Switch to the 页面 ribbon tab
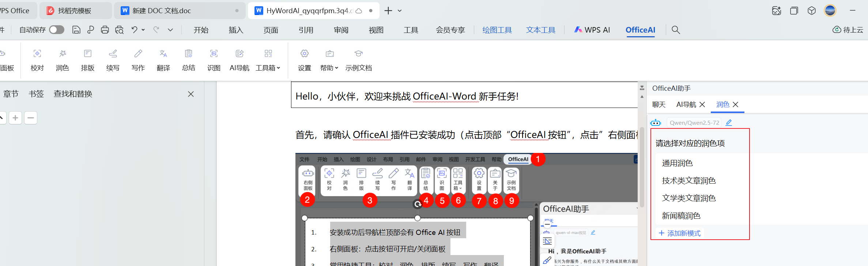The width and height of the screenshot is (868, 266). coord(271,30)
